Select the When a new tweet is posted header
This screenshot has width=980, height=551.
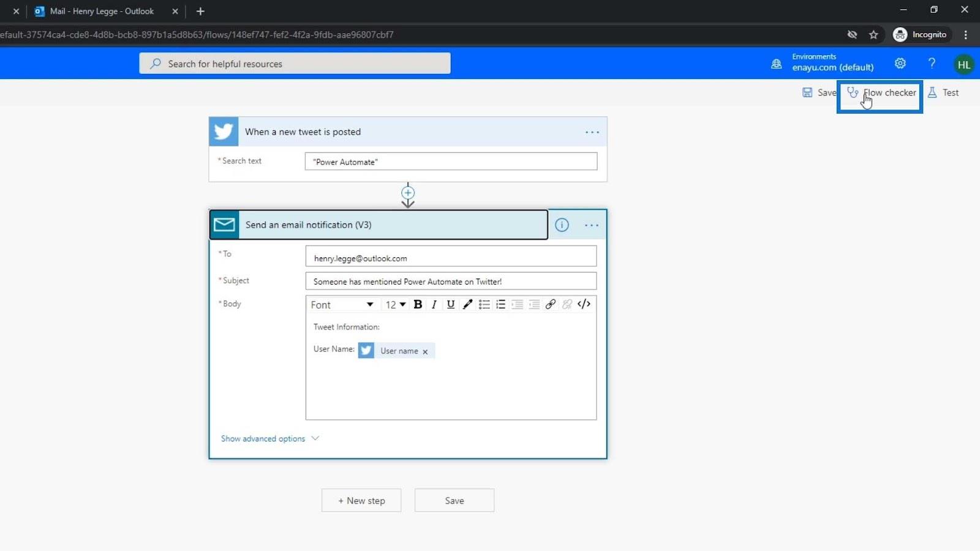click(408, 132)
